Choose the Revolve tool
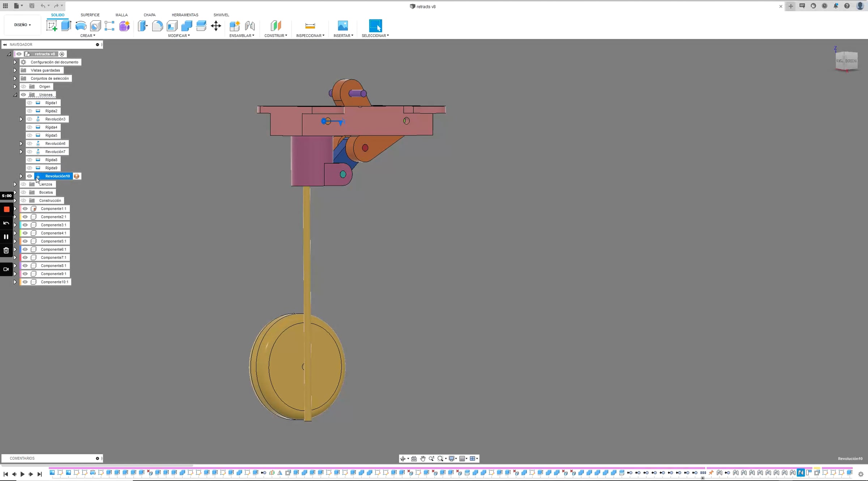The height and width of the screenshot is (481, 868). click(x=81, y=26)
